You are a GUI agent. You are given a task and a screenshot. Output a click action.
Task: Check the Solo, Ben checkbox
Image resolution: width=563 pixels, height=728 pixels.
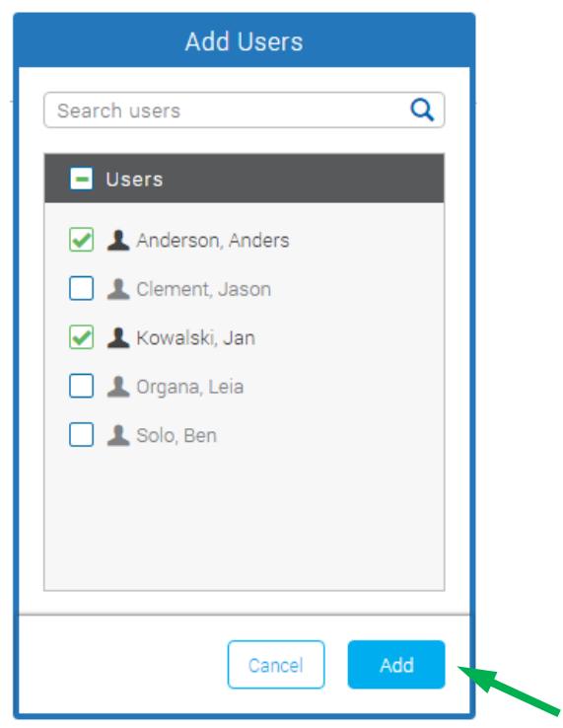coord(81,435)
